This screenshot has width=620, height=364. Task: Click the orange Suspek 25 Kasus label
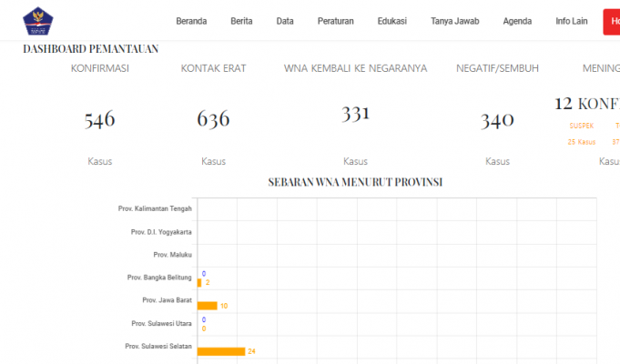[x=581, y=134]
